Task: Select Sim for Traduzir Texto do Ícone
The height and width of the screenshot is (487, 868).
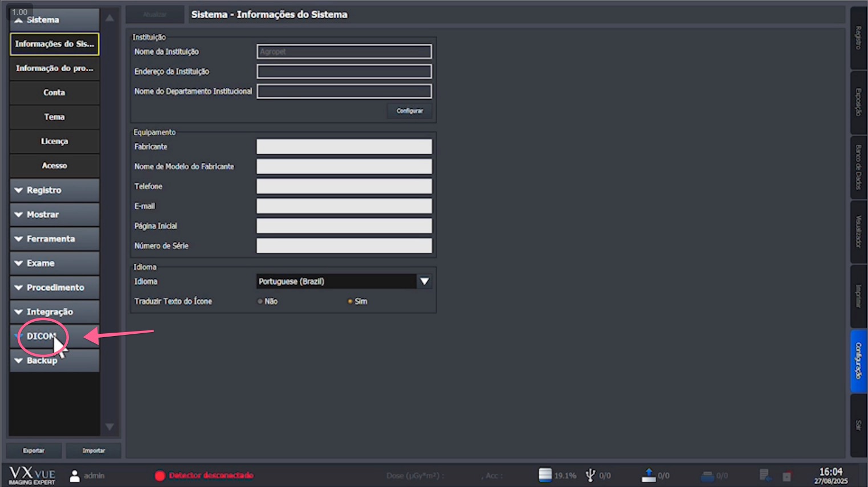Action: (x=350, y=301)
